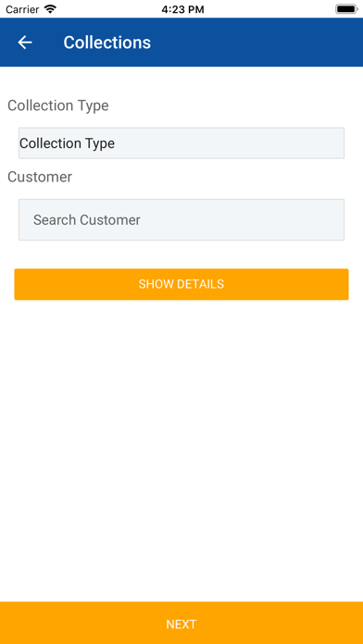
Task: Click the SHOW DETAILS button
Action: click(x=181, y=284)
